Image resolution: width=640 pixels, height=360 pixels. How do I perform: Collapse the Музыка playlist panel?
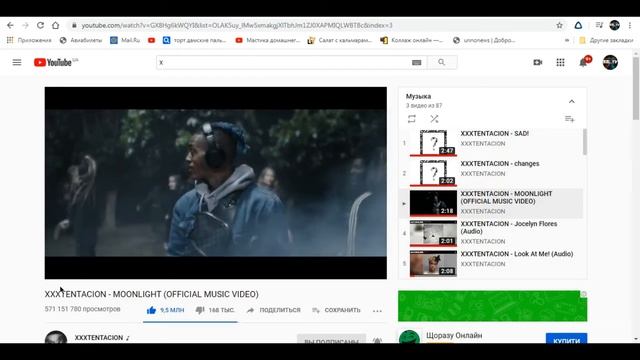[571, 101]
